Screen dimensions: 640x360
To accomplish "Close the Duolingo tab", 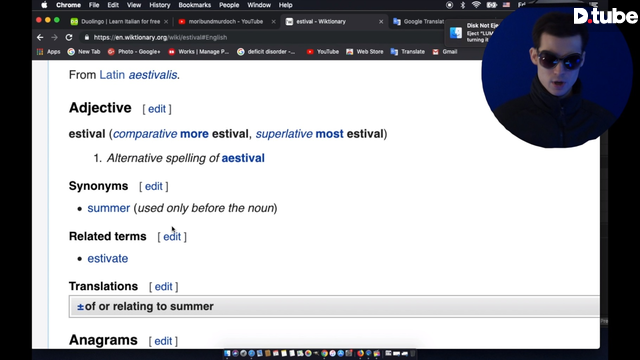I will point(166,22).
